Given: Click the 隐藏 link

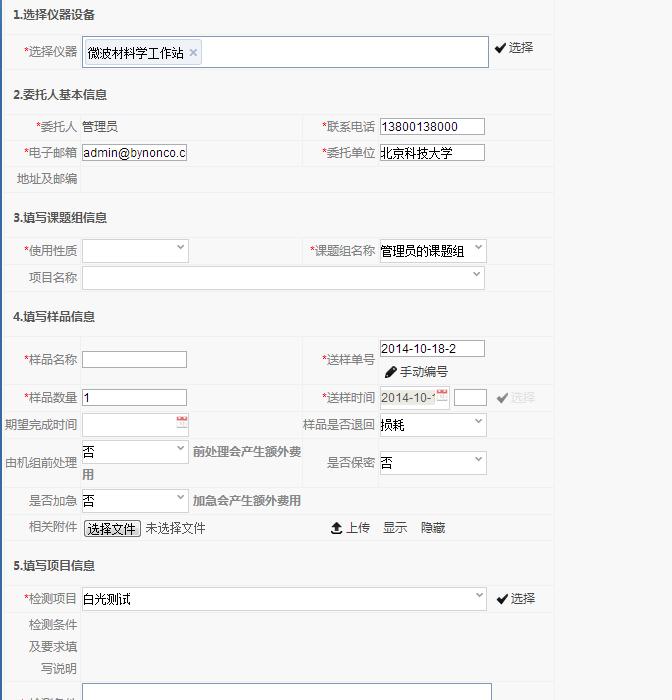Looking at the screenshot, I should click(433, 528).
